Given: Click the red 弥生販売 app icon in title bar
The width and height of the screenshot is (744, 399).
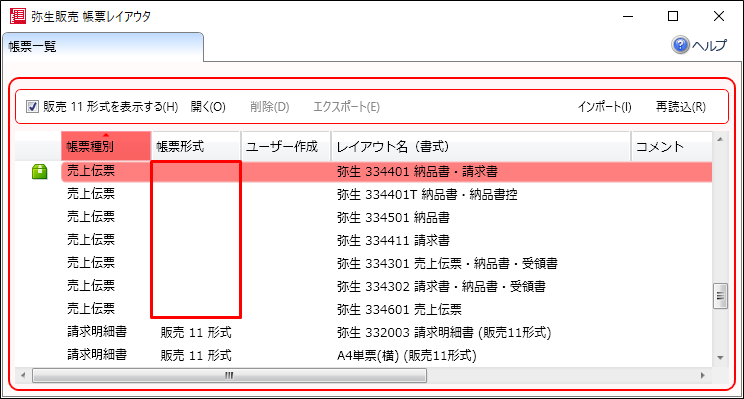Looking at the screenshot, I should tap(18, 16).
